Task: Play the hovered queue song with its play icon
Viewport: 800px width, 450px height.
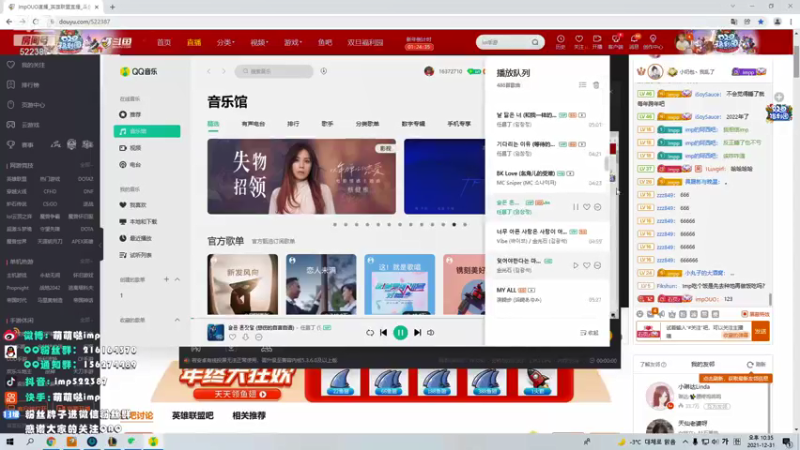Action: click(576, 265)
